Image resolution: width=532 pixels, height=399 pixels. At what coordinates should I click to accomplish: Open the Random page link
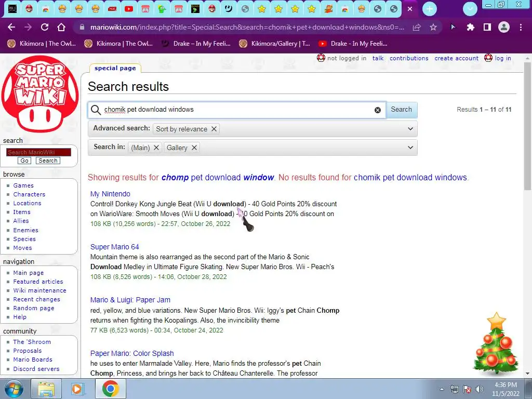[x=34, y=308]
